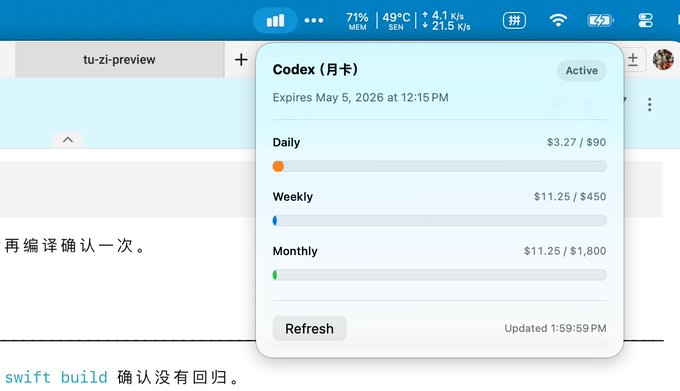680x391 pixels.
Task: Click the Daily label
Action: point(286,142)
